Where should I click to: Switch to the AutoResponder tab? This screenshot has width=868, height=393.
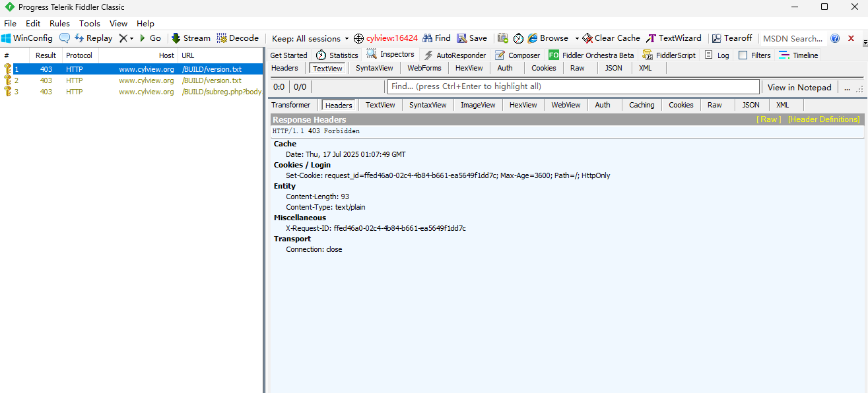pos(455,55)
